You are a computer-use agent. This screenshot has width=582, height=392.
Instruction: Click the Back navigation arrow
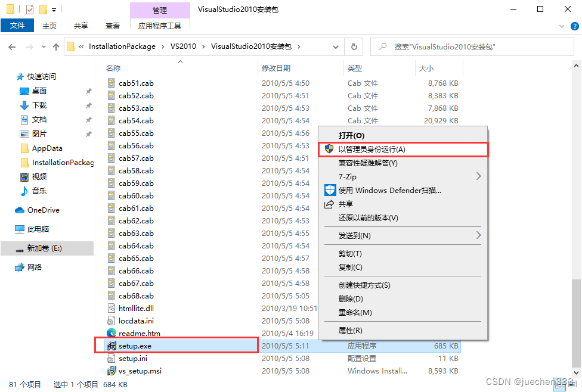[x=12, y=46]
